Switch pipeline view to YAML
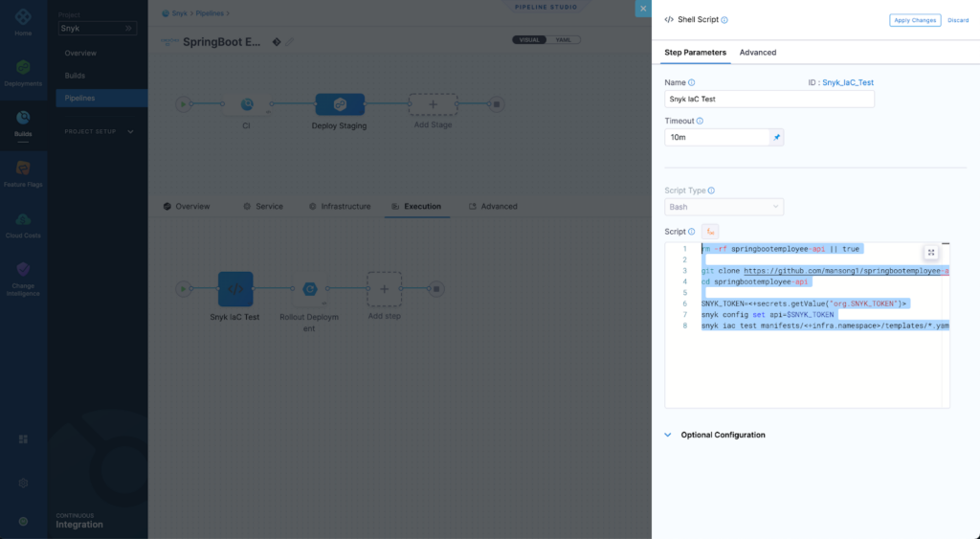 563,40
